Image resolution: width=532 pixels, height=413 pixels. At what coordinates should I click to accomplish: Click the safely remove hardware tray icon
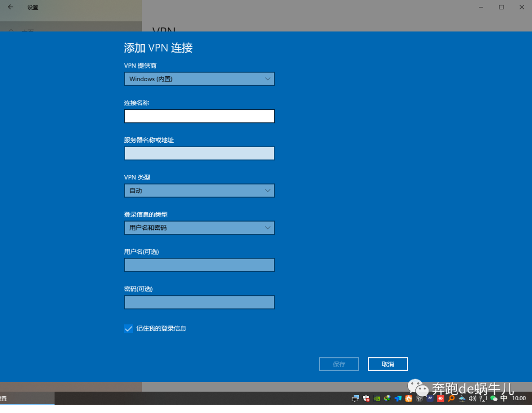pos(462,398)
